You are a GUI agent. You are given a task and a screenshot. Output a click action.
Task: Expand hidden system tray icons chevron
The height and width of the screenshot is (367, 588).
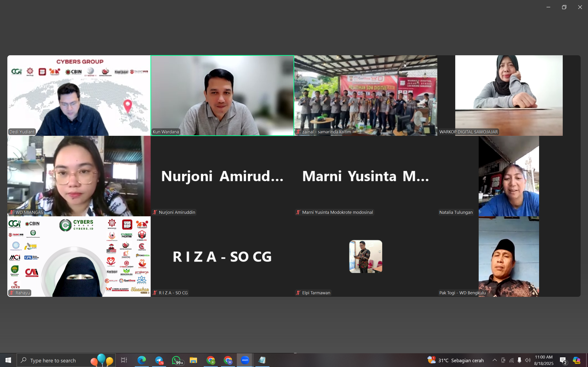[x=495, y=360]
